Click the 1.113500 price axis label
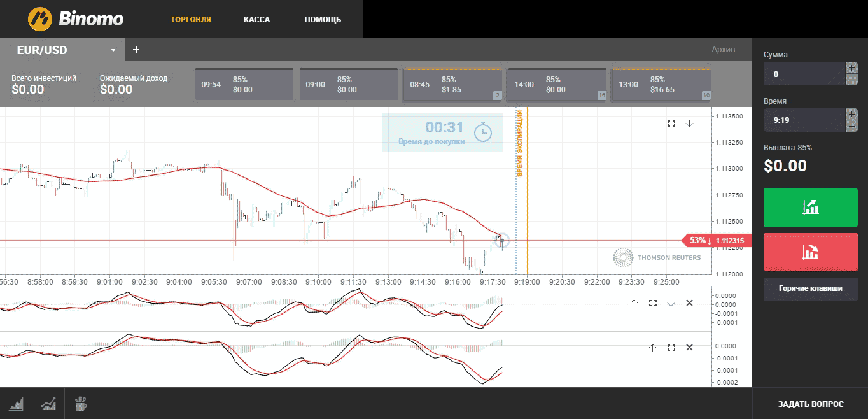Viewport: 868px width, 419px height. tap(729, 117)
